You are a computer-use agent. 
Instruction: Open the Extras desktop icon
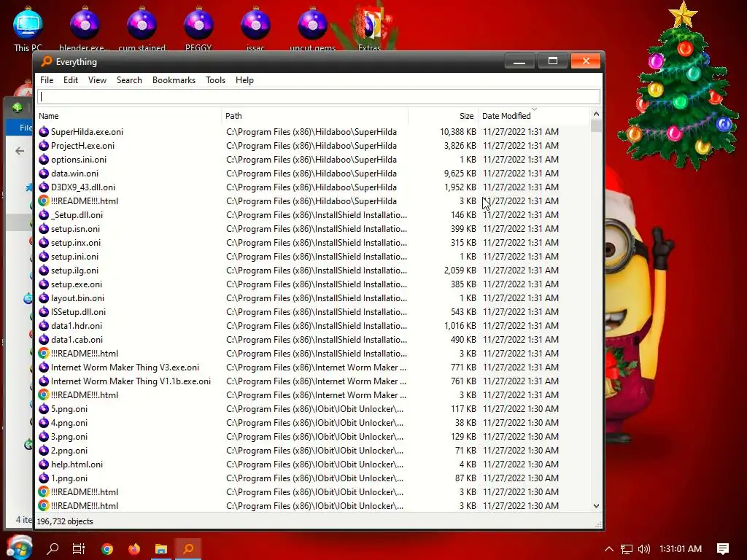tap(370, 29)
